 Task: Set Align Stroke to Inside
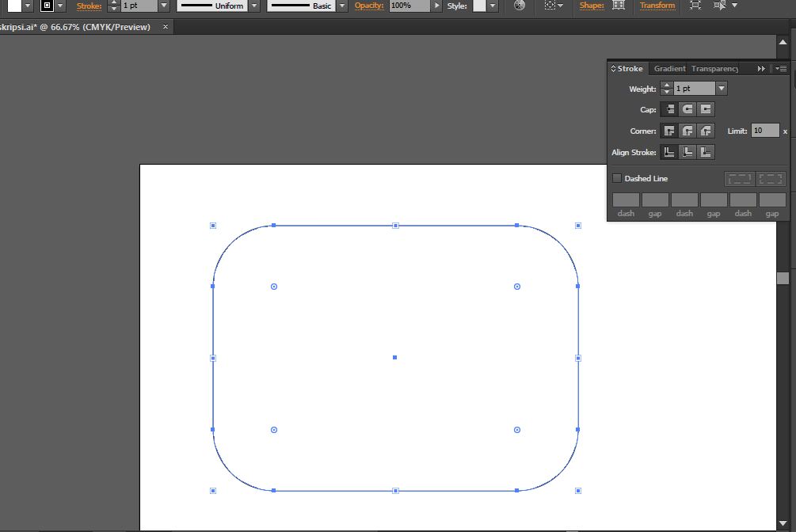pos(687,152)
